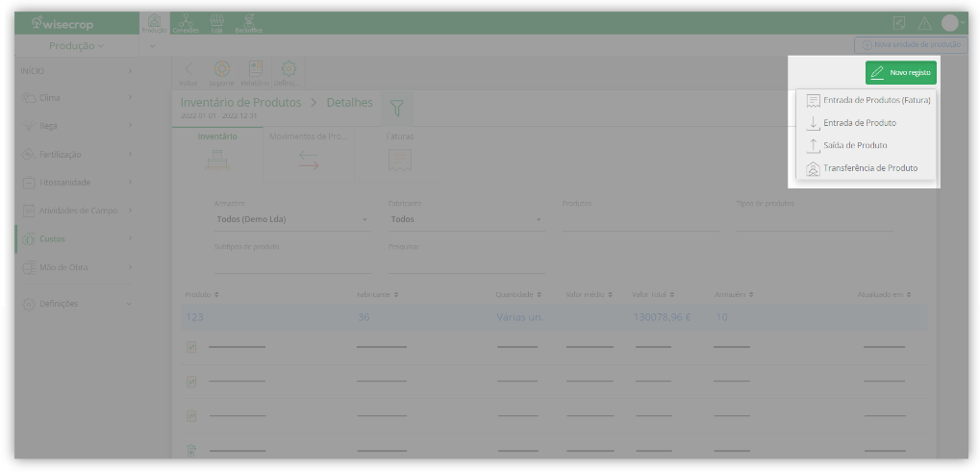The image size is (980, 472).
Task: Open the warning alerts triangle icon
Action: click(924, 23)
